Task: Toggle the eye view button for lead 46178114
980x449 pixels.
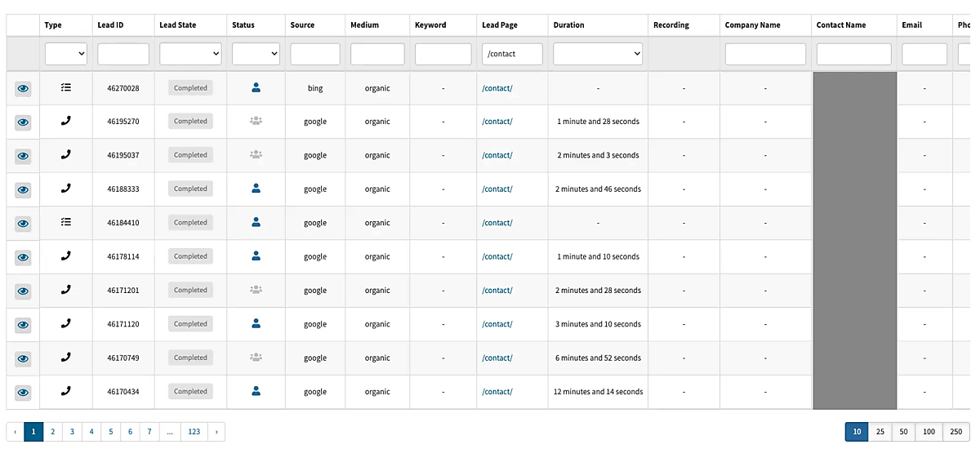Action: coord(23,257)
